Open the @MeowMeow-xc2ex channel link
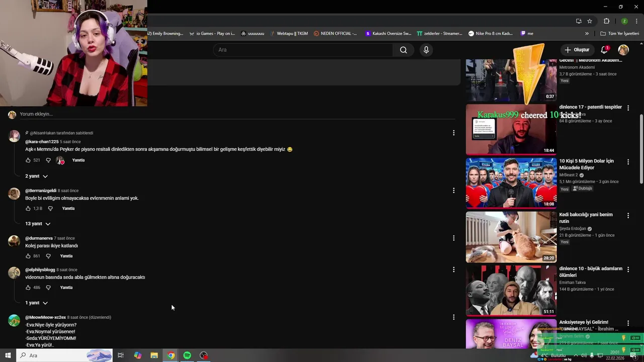This screenshot has height=362, width=644. pos(46,318)
